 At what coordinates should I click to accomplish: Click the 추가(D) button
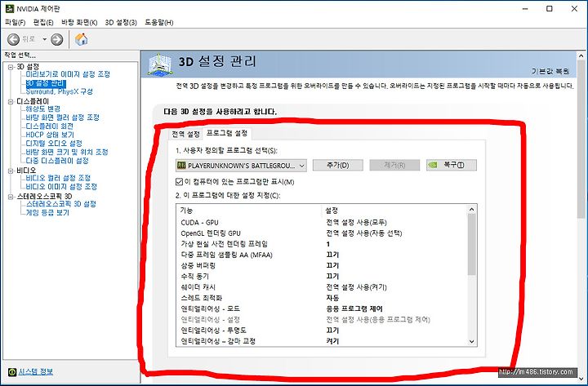click(x=338, y=165)
